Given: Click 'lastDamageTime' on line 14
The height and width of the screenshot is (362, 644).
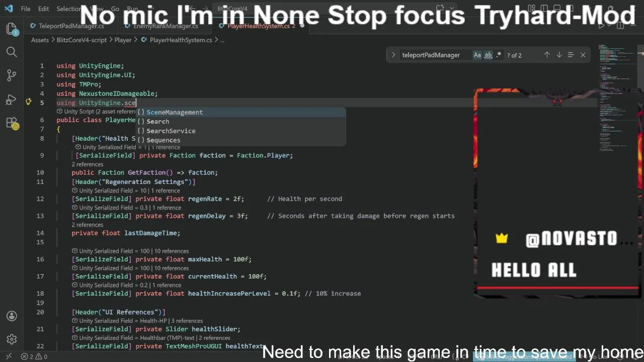Looking at the screenshot, I should (150, 233).
